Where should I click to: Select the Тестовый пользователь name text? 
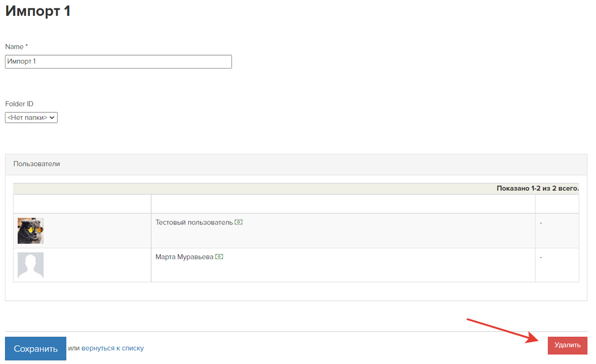pos(194,222)
